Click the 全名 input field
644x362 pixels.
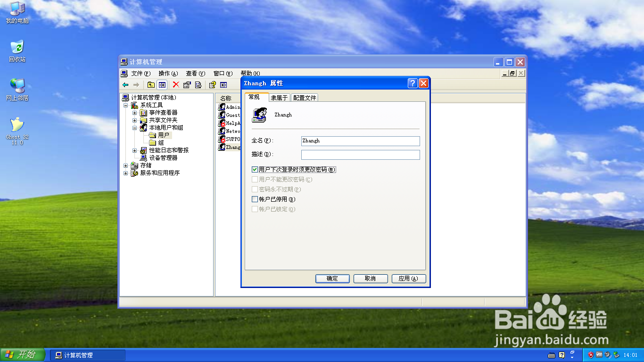coord(361,141)
